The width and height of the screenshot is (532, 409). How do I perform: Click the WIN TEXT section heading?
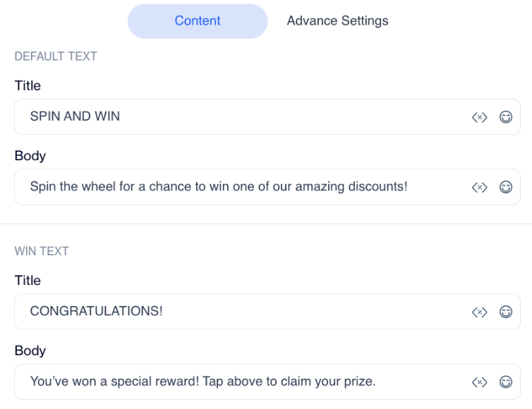point(42,252)
